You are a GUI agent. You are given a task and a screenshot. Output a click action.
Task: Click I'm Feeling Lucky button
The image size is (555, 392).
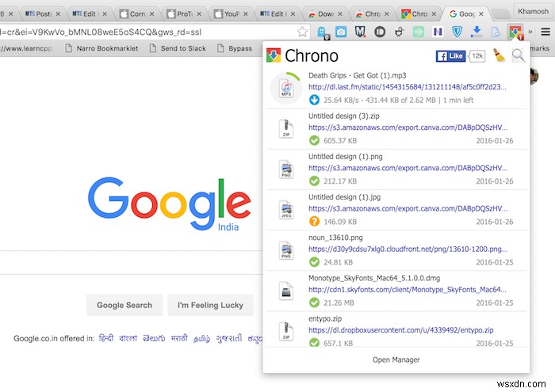[x=210, y=305]
